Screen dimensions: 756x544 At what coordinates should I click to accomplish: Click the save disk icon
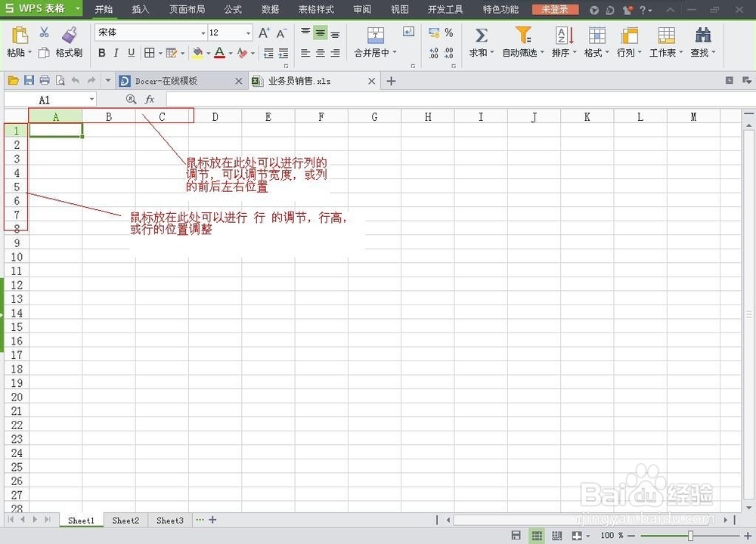[29, 81]
